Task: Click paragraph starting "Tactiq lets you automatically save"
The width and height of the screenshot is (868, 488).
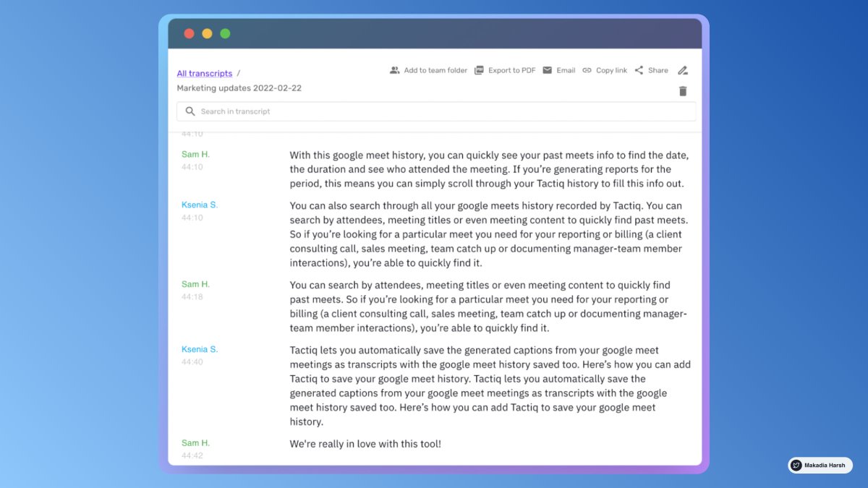Action: pos(490,386)
